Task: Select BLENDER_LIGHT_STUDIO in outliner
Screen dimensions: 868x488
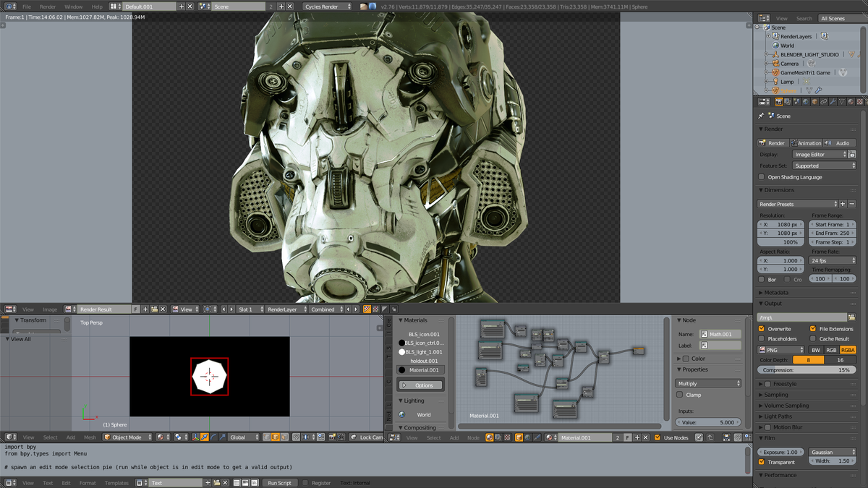Action: pyautogui.click(x=809, y=54)
